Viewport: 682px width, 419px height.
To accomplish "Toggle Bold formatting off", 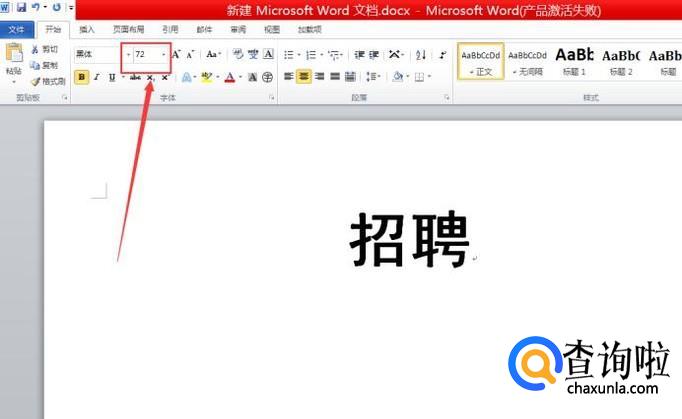I will (x=81, y=77).
